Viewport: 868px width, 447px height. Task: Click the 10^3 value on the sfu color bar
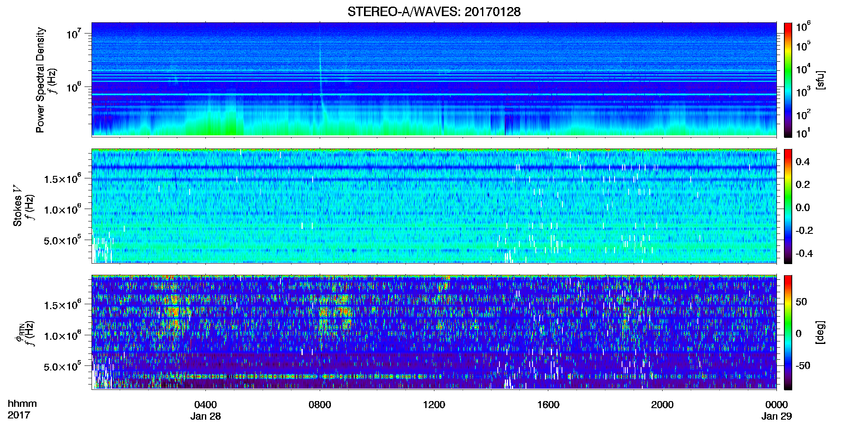click(x=803, y=91)
